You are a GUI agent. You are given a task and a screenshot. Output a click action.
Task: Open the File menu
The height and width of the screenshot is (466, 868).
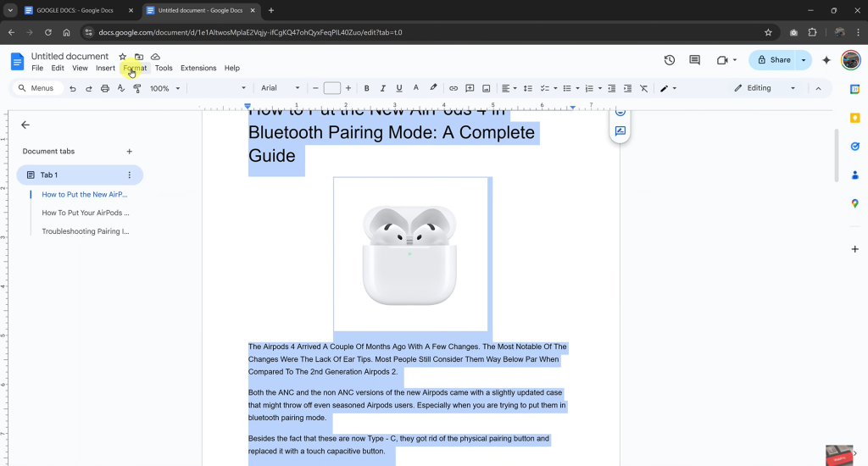37,68
